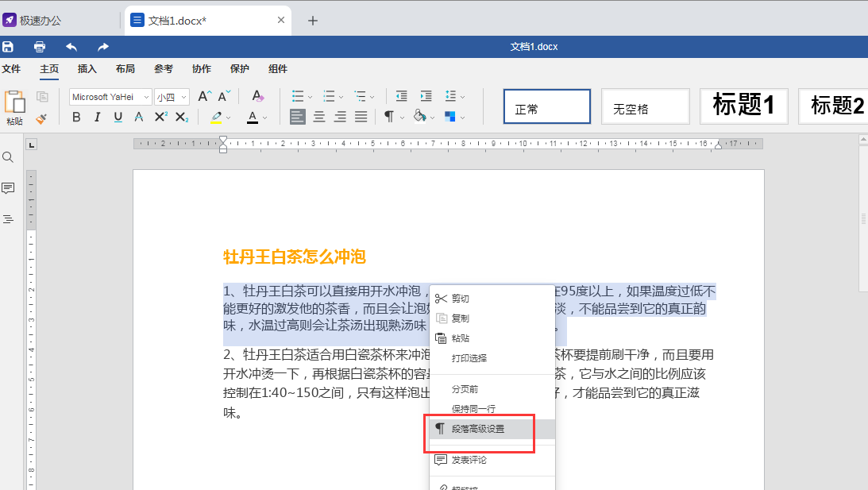Toggle strikethrough formatting
This screenshot has height=490, width=868.
(139, 117)
